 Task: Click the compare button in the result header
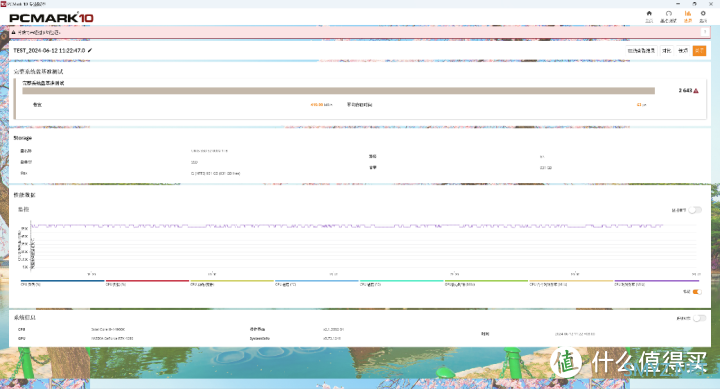point(667,51)
